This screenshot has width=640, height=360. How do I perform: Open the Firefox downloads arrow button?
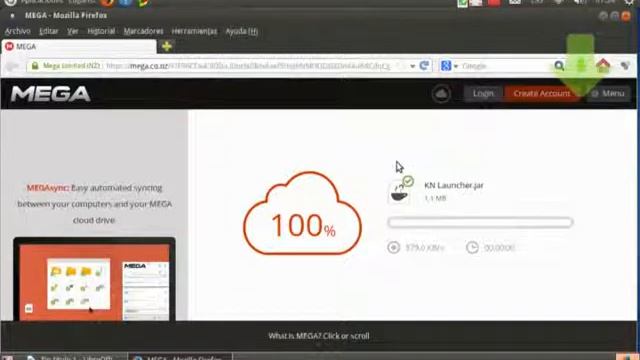point(581,66)
